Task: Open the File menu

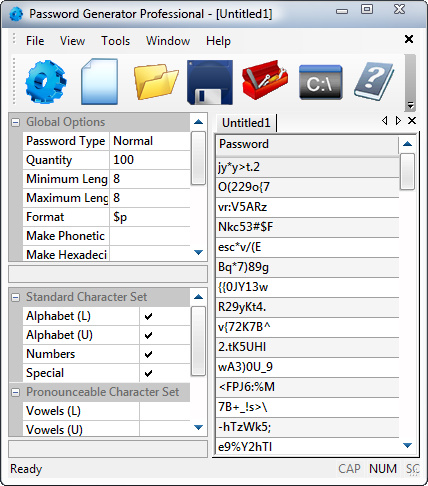Action: (x=35, y=41)
